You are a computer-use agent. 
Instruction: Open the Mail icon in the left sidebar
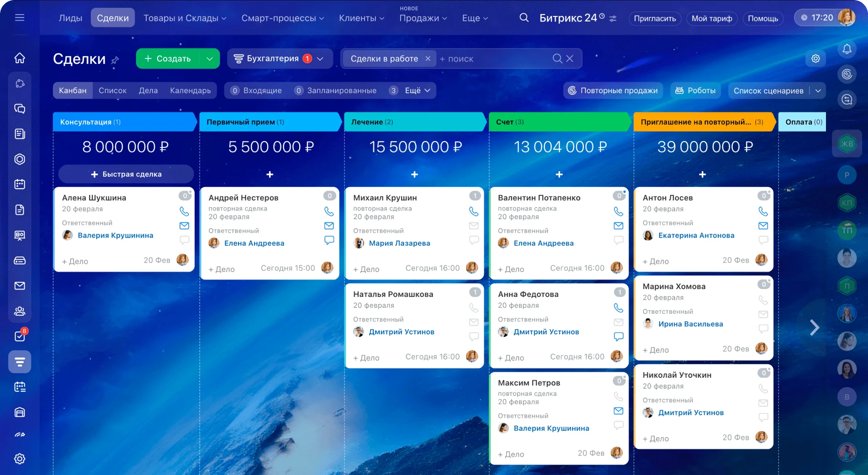point(19,285)
